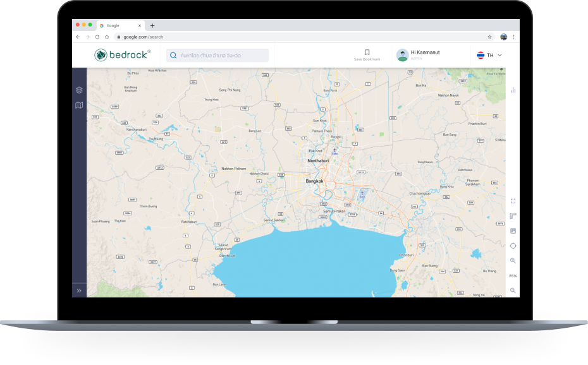Open the bar chart statistics icon
Viewport: 588px width, 365px height.
513,90
